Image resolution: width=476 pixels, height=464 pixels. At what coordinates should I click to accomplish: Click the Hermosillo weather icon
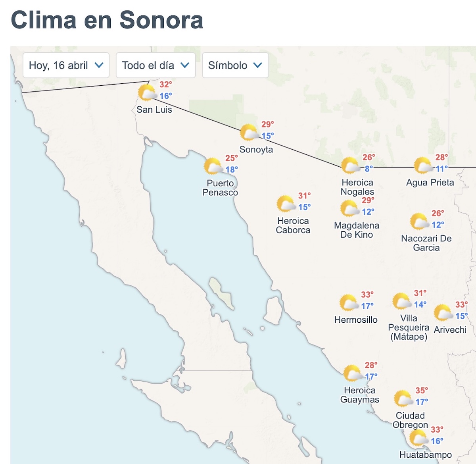pos(348,302)
